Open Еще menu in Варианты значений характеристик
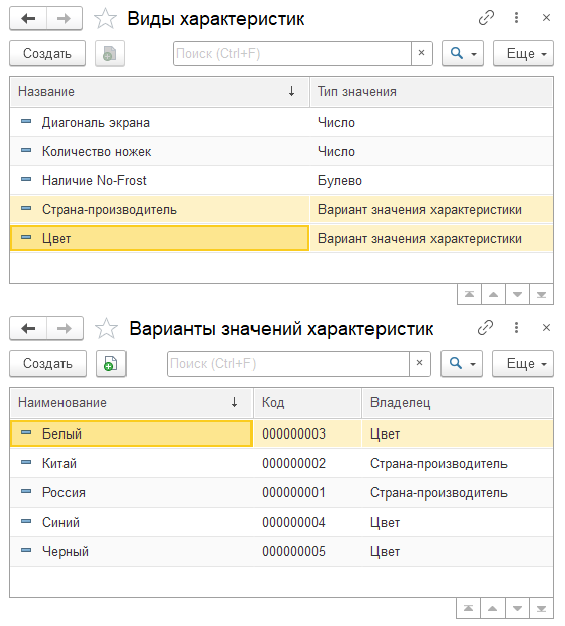The width and height of the screenshot is (565, 626). click(x=523, y=363)
